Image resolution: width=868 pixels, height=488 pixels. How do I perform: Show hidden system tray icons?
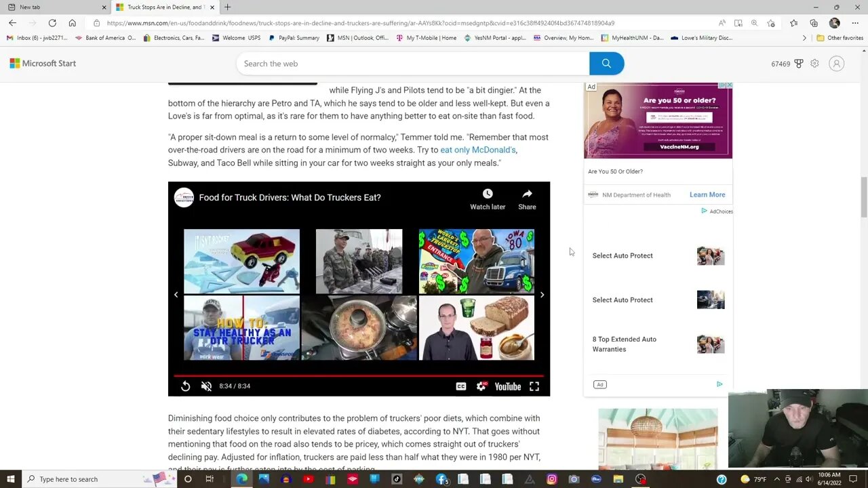777,479
